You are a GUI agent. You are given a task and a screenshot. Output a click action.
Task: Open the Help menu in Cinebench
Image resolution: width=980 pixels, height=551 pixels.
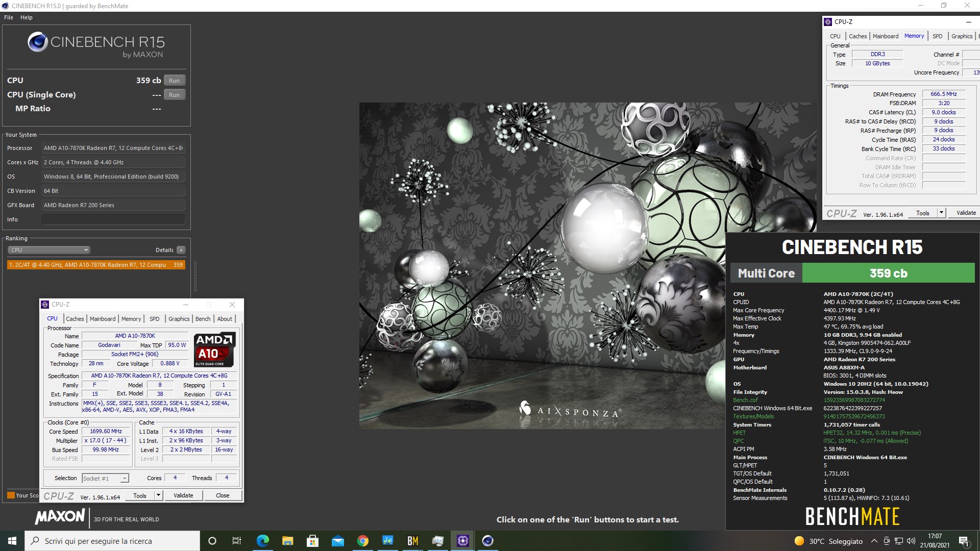pyautogui.click(x=27, y=17)
